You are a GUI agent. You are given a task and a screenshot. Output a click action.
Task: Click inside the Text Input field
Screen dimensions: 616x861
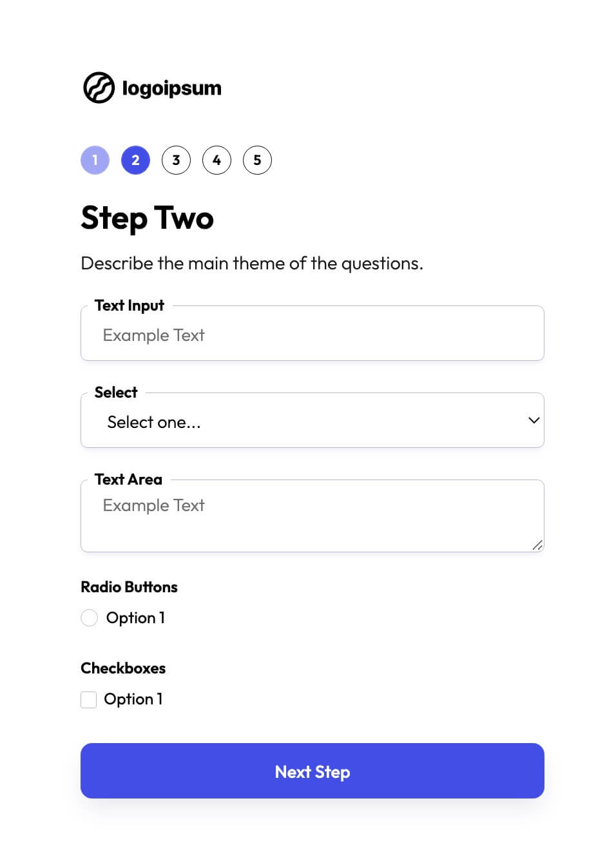(x=312, y=334)
